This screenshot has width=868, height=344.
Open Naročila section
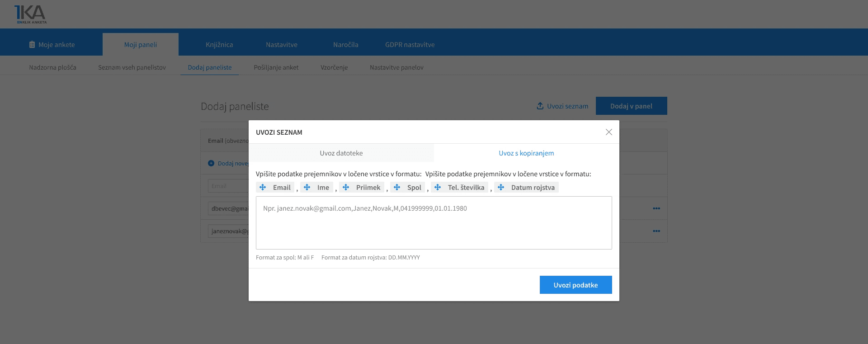[346, 44]
